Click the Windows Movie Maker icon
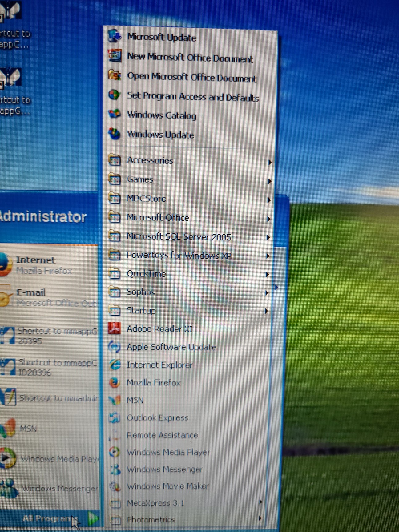Image resolution: width=399 pixels, height=532 pixels. pyautogui.click(x=115, y=486)
